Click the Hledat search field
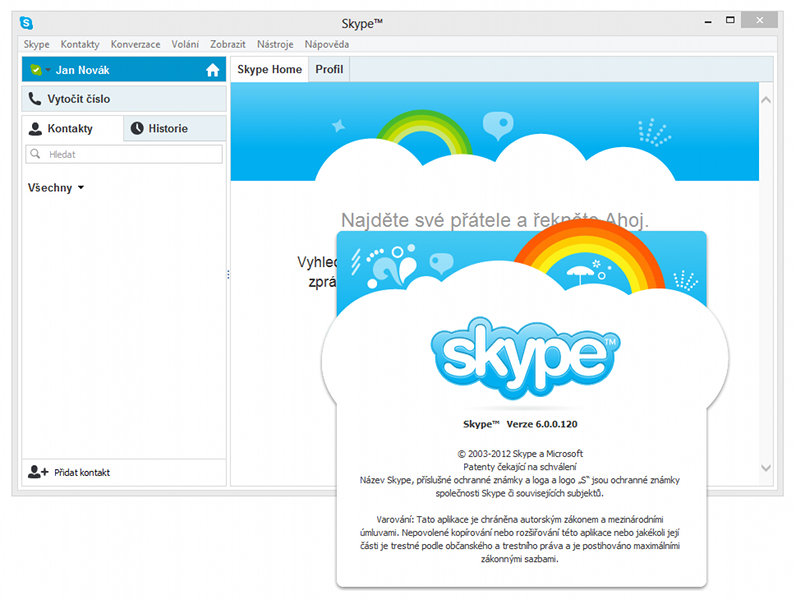The width and height of the screenshot is (796, 600). [124, 154]
